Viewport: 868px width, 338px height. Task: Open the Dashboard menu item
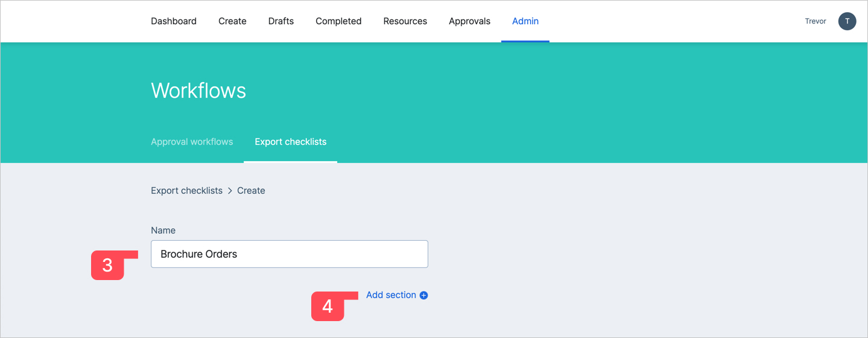pyautogui.click(x=174, y=21)
